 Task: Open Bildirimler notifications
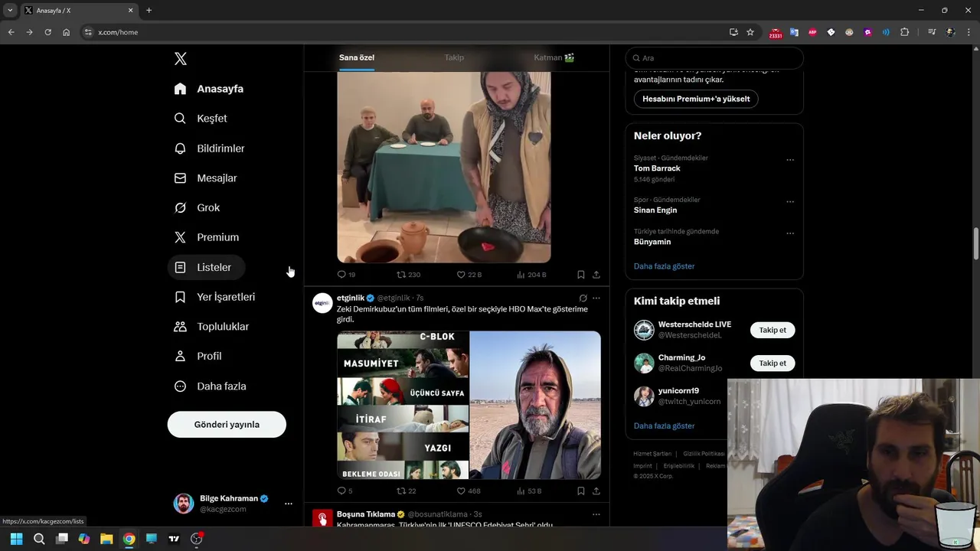[209, 148]
